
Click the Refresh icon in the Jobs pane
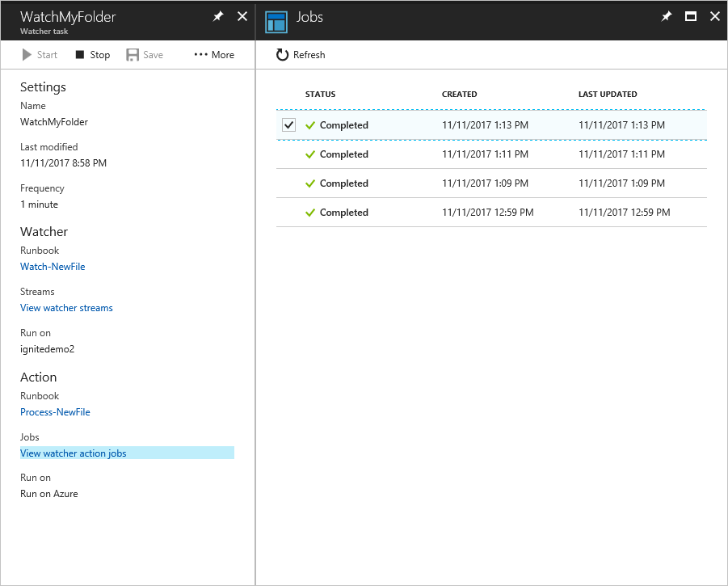click(281, 54)
